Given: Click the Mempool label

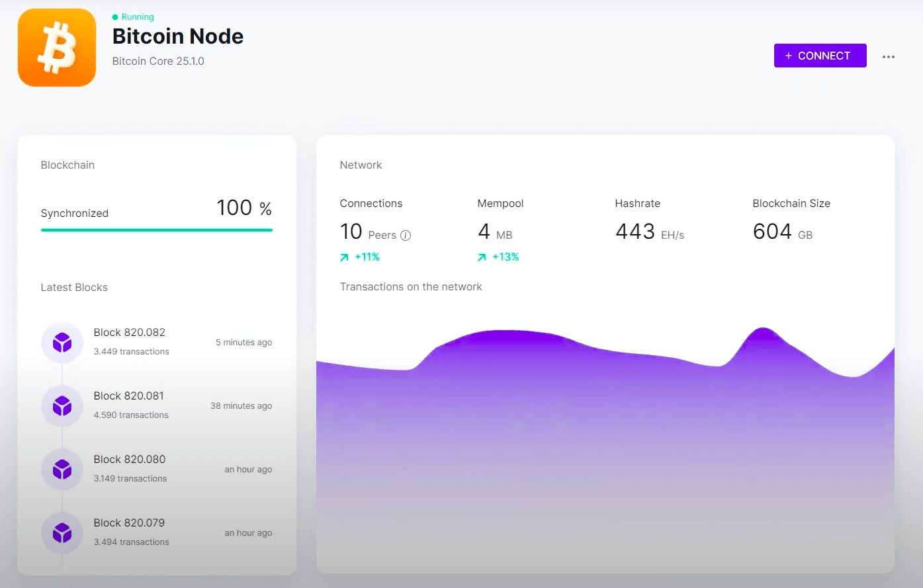Looking at the screenshot, I should [500, 204].
